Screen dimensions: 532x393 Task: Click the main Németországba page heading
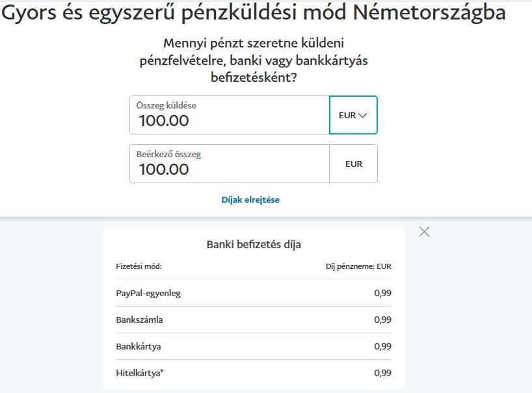click(x=254, y=13)
